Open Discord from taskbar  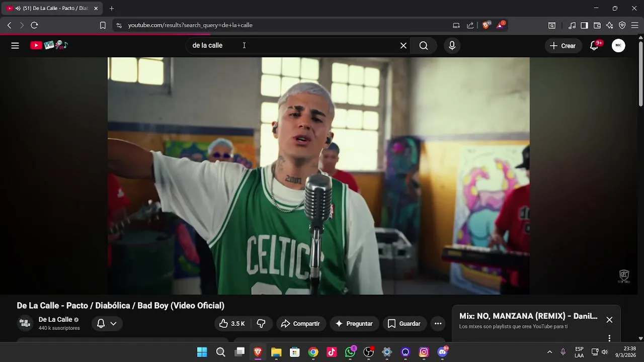443,352
